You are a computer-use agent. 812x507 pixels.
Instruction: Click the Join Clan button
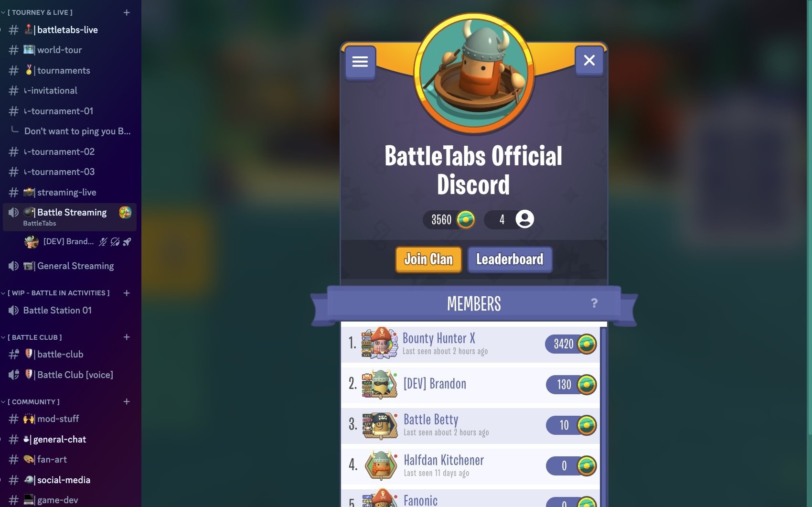pos(428,259)
